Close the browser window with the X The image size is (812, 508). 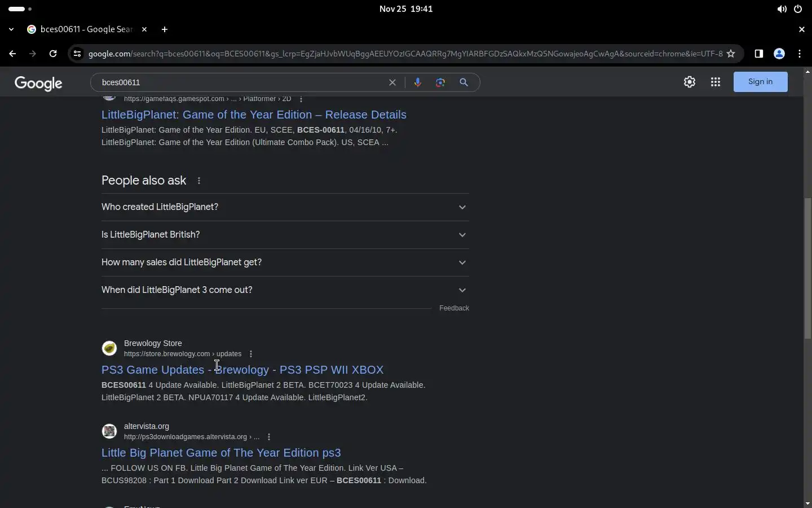point(802,29)
